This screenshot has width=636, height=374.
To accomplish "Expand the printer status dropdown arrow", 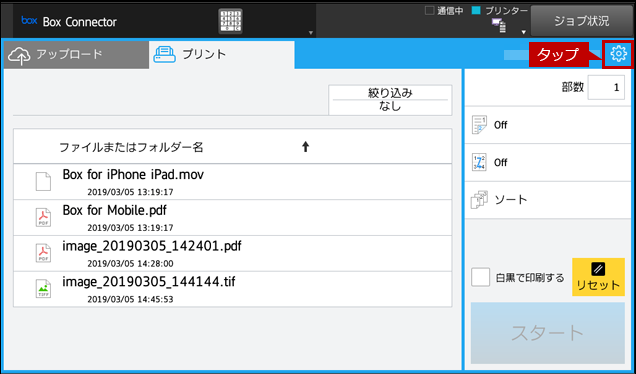I will click(524, 32).
